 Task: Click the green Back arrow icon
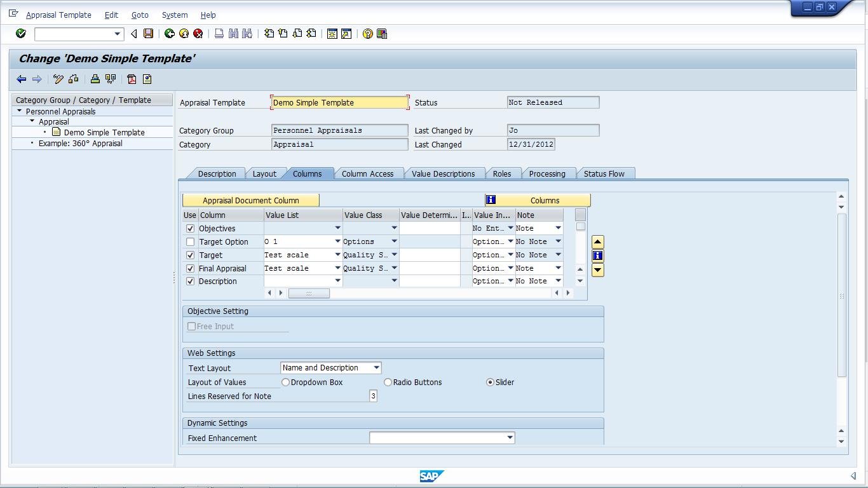click(170, 34)
